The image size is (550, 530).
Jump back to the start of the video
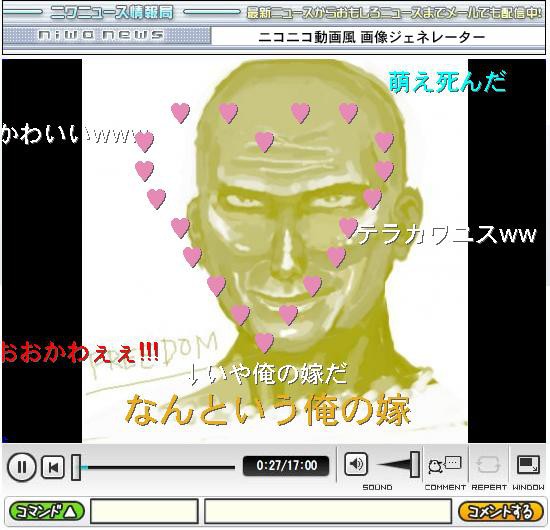53,467
